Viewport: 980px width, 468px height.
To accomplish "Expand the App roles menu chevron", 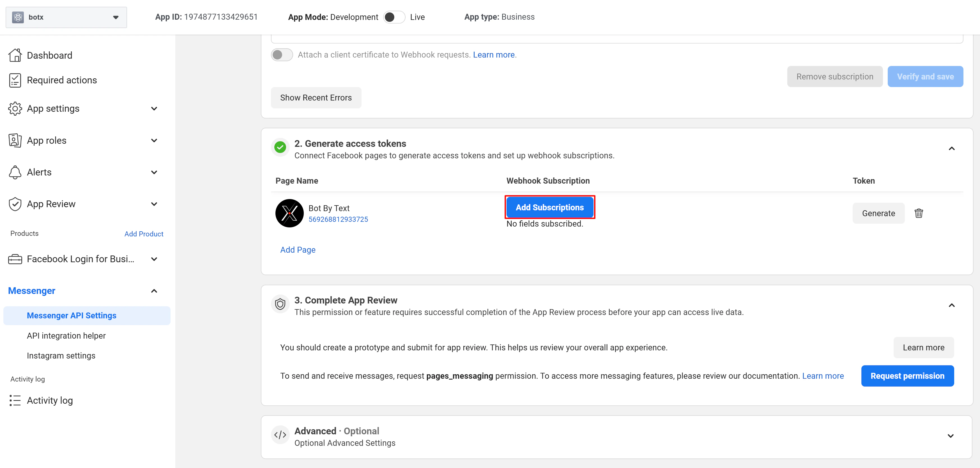I will point(154,141).
